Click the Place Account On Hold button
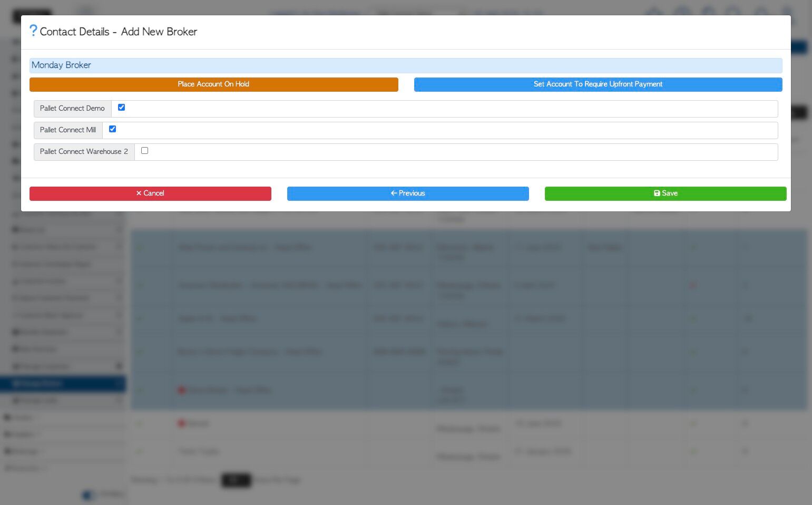This screenshot has width=812, height=505. point(213,84)
